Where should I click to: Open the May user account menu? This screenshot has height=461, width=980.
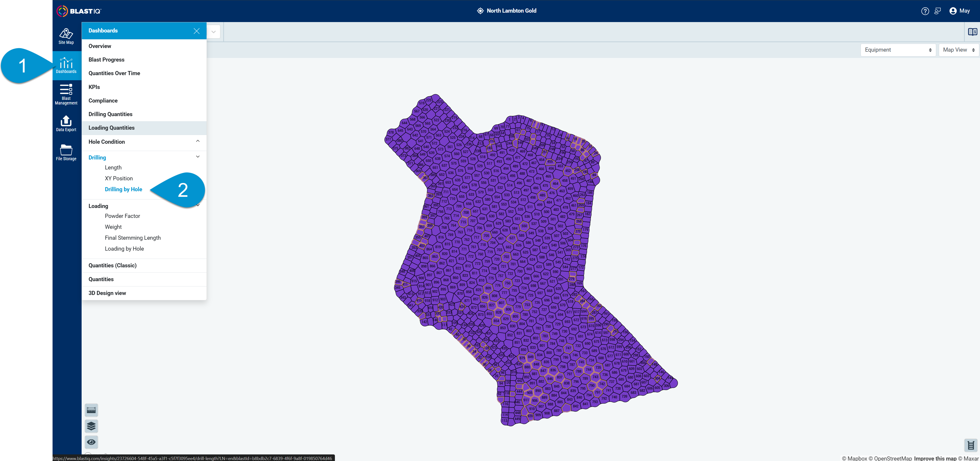click(x=959, y=11)
